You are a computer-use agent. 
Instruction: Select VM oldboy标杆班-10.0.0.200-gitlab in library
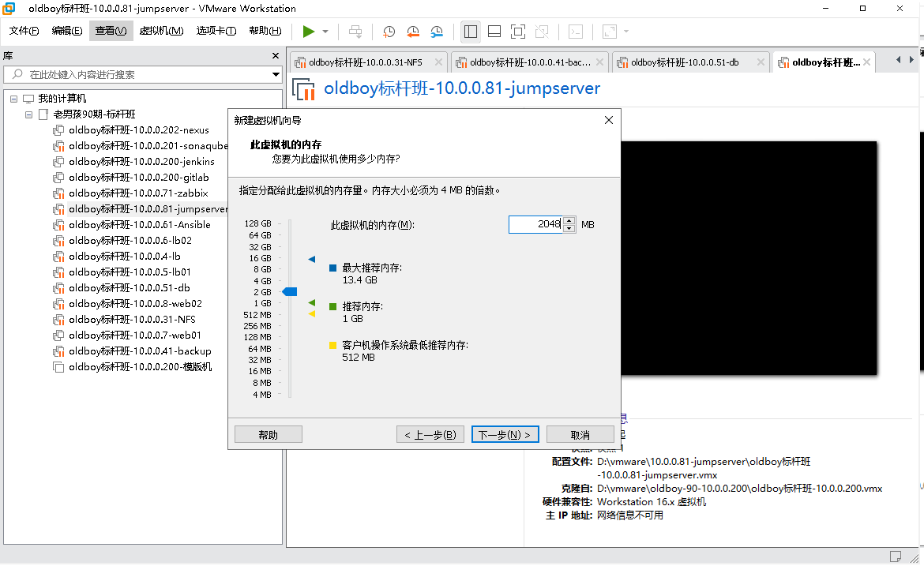click(138, 178)
